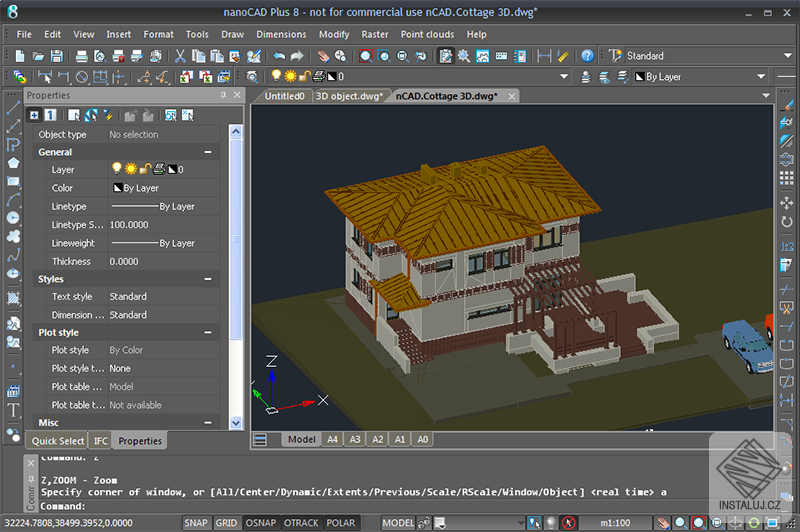Open the layer selection dropdown arrow
This screenshot has height=532, width=800.
[564, 77]
